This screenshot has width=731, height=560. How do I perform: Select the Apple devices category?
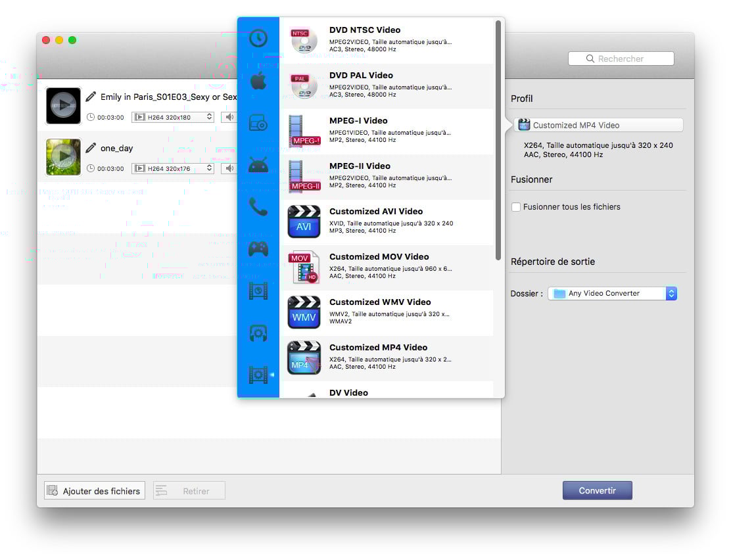click(258, 81)
